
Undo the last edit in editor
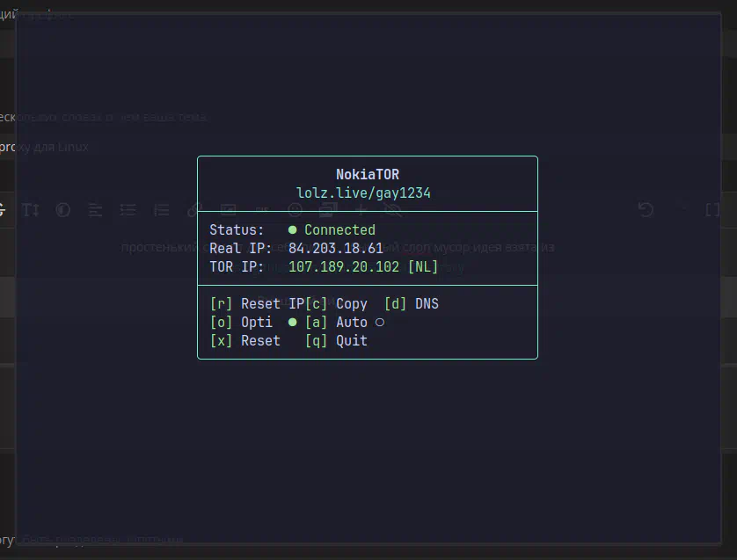pyautogui.click(x=646, y=209)
